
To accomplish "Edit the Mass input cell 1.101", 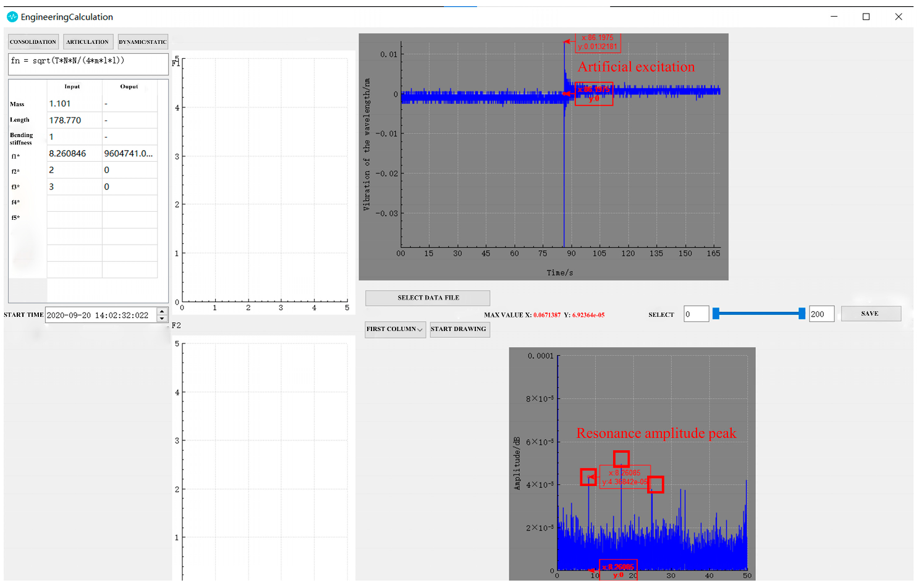I will pyautogui.click(x=74, y=104).
